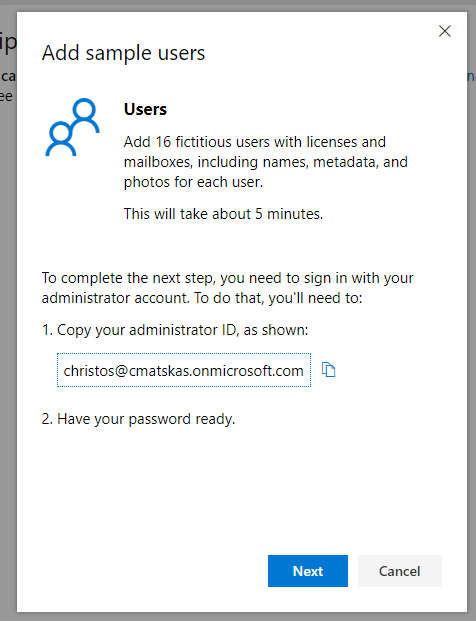Click the gray overlay strip below the dialog
The height and width of the screenshot is (621, 476).
click(x=238, y=617)
